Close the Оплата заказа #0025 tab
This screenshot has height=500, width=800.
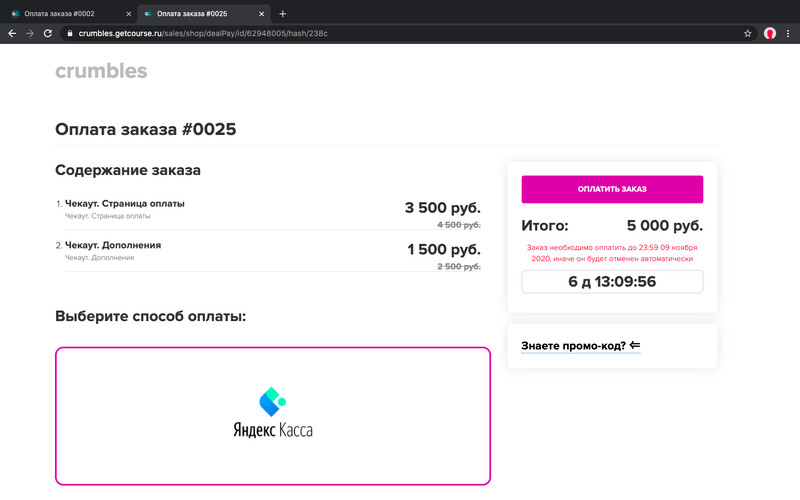(262, 14)
